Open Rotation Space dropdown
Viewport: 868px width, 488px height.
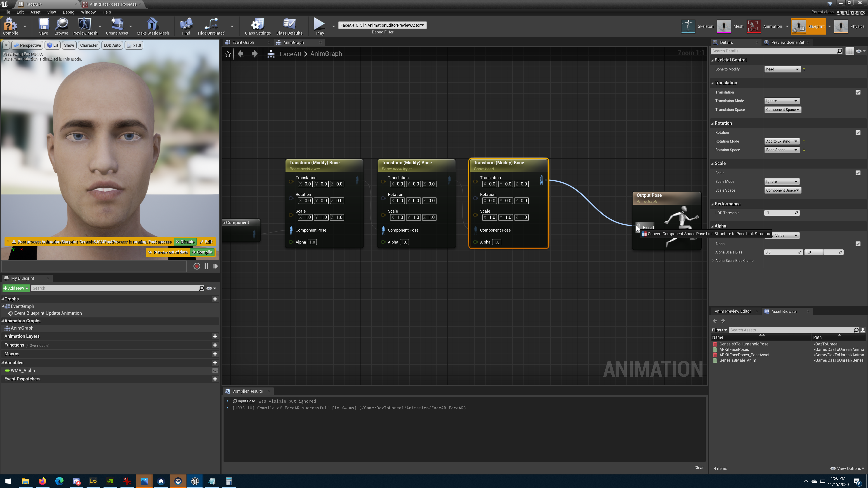[x=781, y=150]
